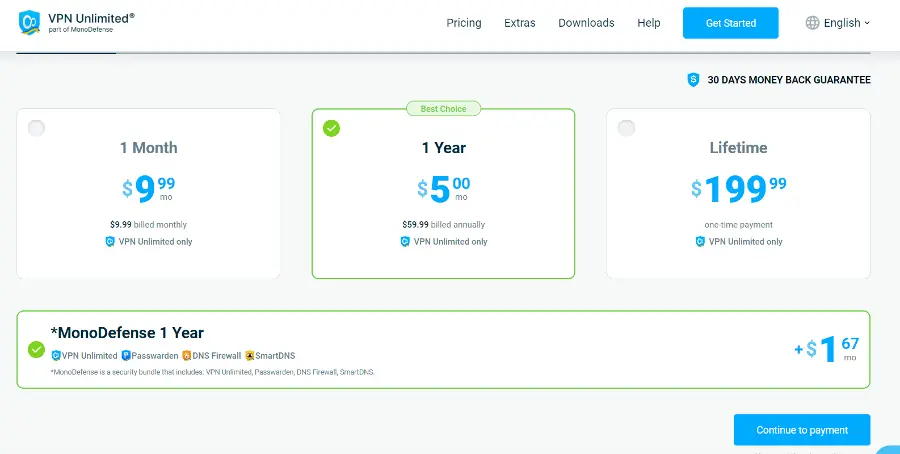This screenshot has height=454, width=900.
Task: Click the Best Choice badge
Action: [x=443, y=108]
